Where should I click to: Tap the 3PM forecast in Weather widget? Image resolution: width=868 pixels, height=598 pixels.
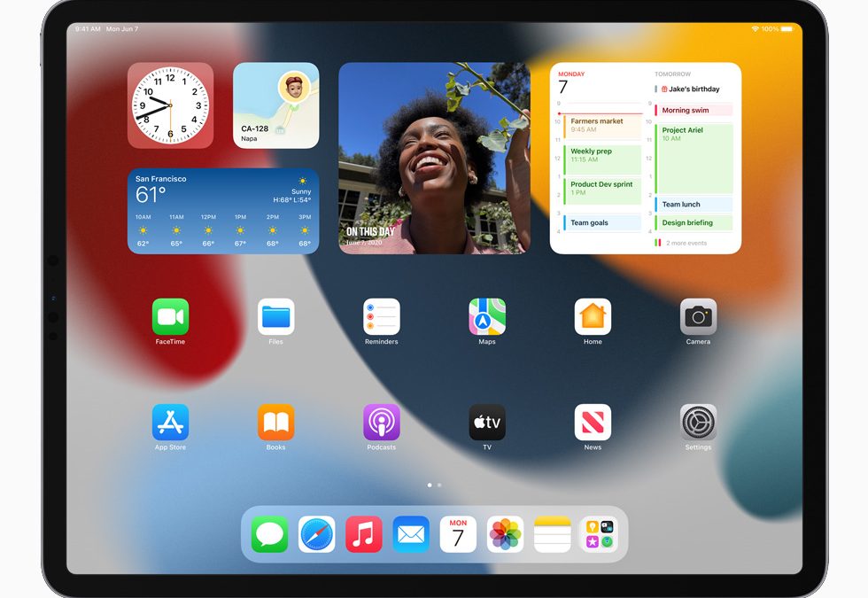click(305, 230)
